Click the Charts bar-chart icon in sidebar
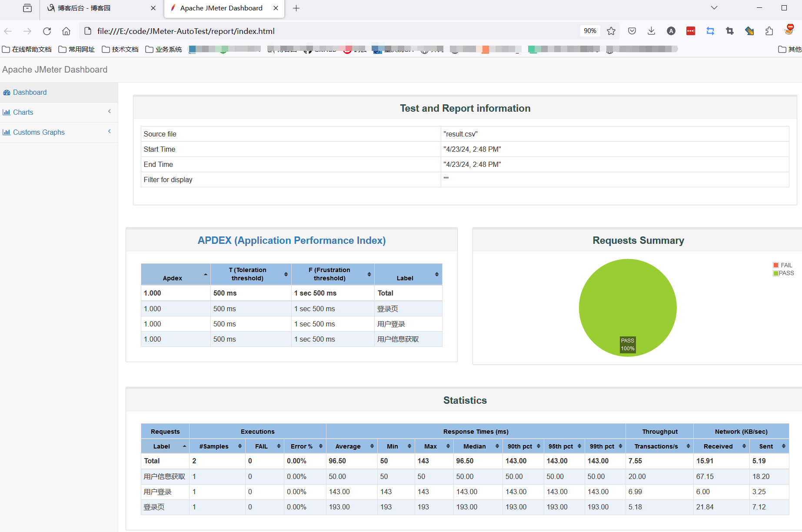The height and width of the screenshot is (532, 802). 7,112
